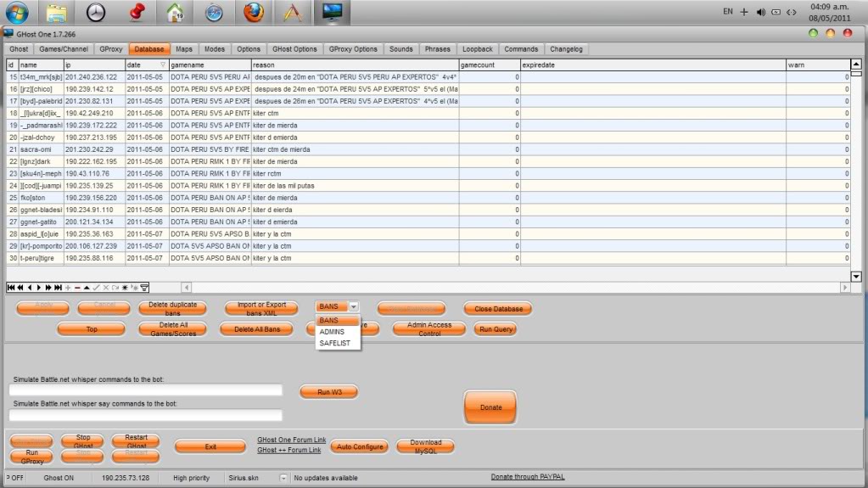Viewport: 868px width, 488px height.
Task: Click Delete duplicate bans button
Action: click(172, 309)
